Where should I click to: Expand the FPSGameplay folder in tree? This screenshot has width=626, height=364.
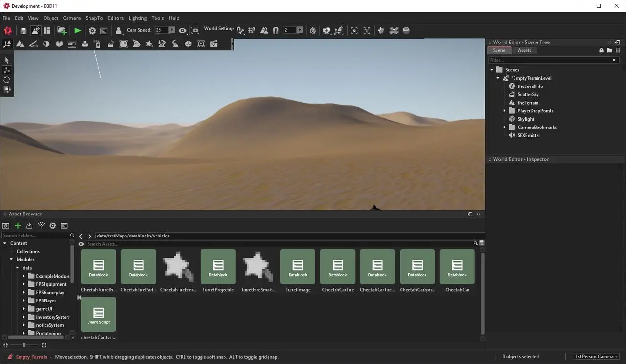coord(23,293)
